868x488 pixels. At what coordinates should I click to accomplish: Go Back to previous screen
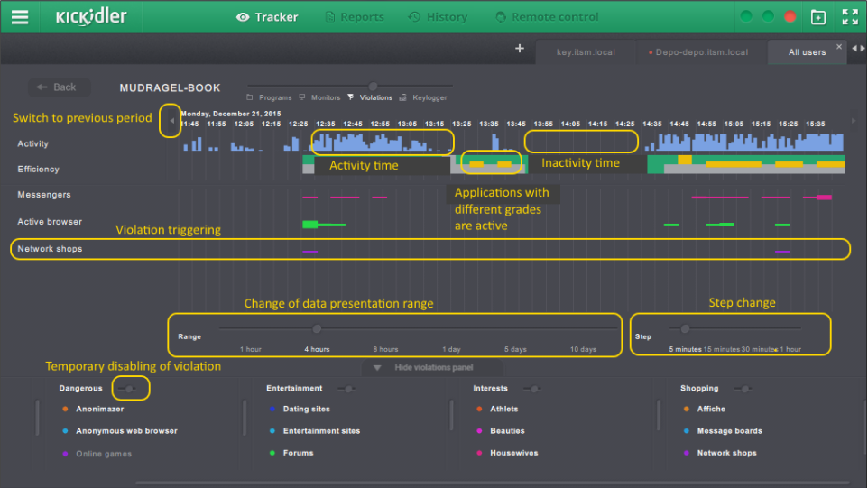[x=57, y=87]
